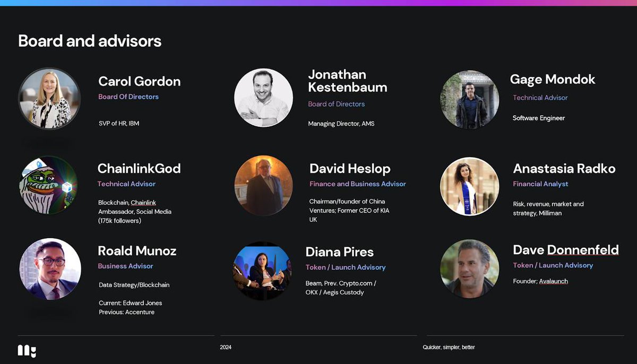Viewport: 637px width, 364px height.
Task: Click Carol Gordon's profile photo
Action: tap(49, 99)
